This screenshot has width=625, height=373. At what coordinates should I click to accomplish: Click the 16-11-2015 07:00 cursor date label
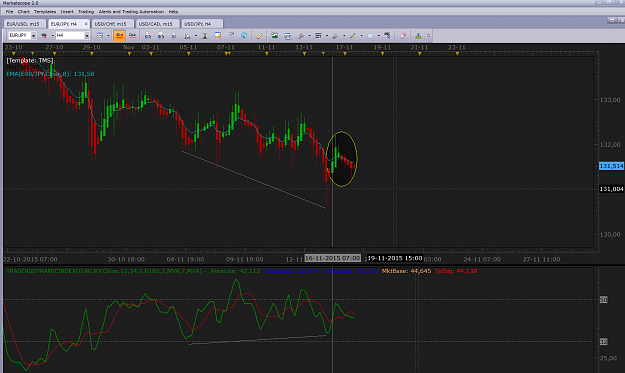(333, 258)
